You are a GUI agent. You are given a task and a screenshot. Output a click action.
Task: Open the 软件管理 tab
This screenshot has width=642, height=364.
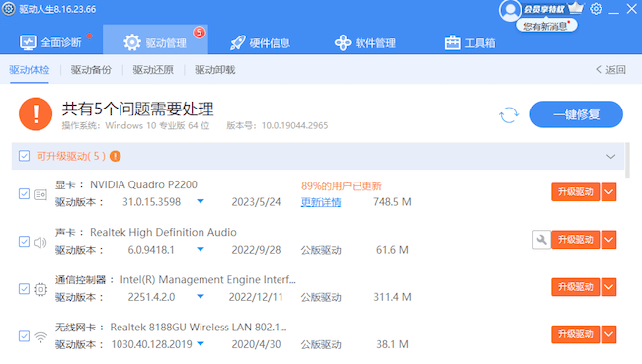tap(365, 43)
